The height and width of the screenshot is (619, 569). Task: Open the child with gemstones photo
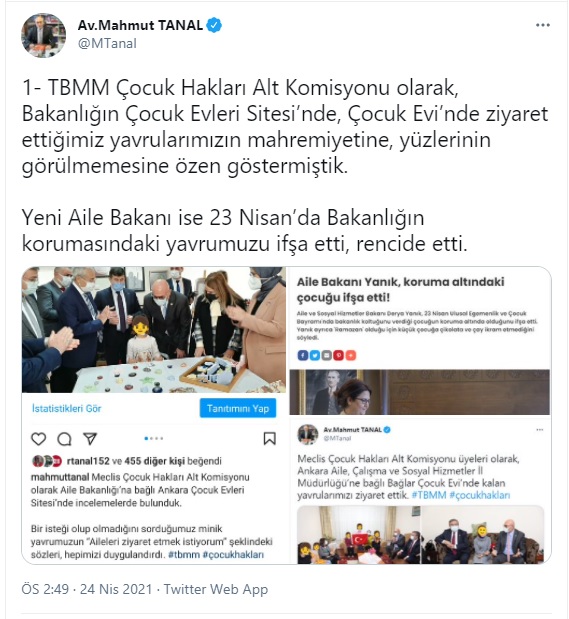[154, 330]
